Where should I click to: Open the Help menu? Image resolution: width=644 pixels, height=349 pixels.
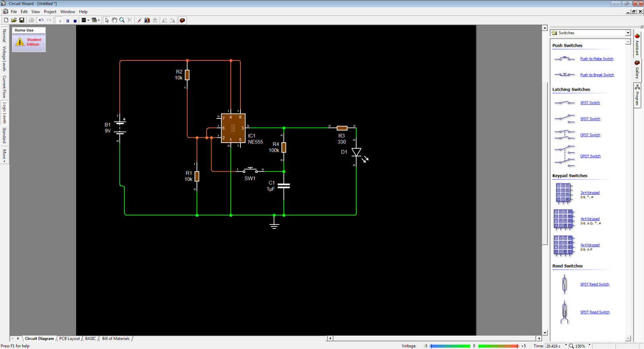(x=83, y=12)
